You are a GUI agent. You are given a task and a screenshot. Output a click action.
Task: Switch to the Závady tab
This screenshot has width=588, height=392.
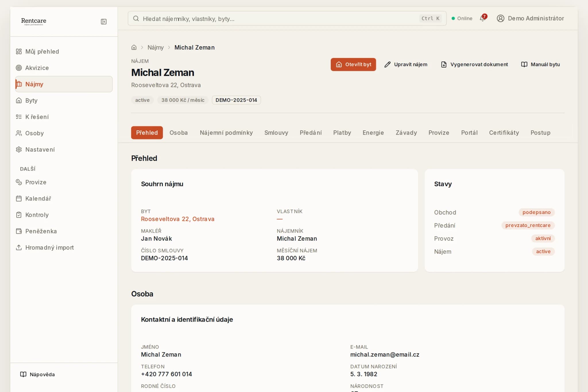coord(406,133)
